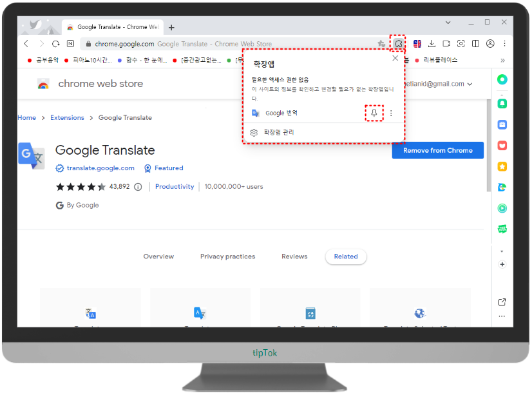This screenshot has height=393, width=532.
Task: Collapse sidebar with small down arrow
Action: (502, 251)
